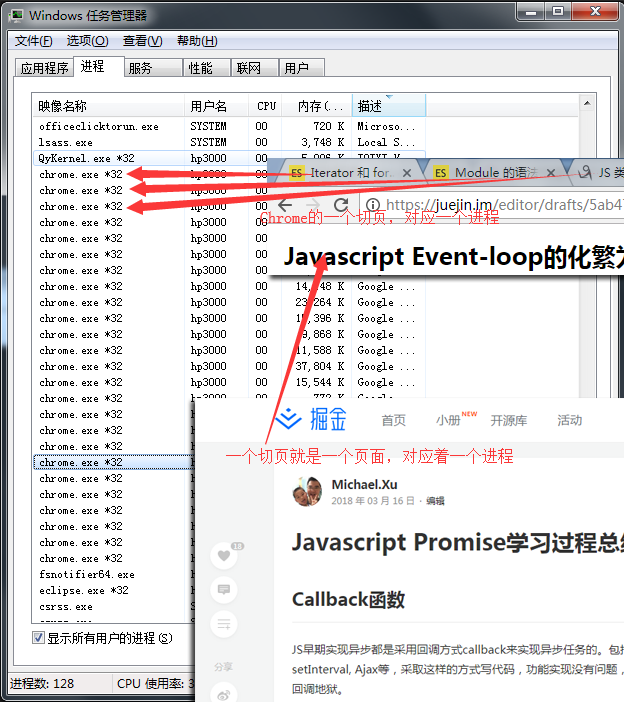Open 活动 in the Juejin navigation
The width and height of the screenshot is (624, 702).
569,420
